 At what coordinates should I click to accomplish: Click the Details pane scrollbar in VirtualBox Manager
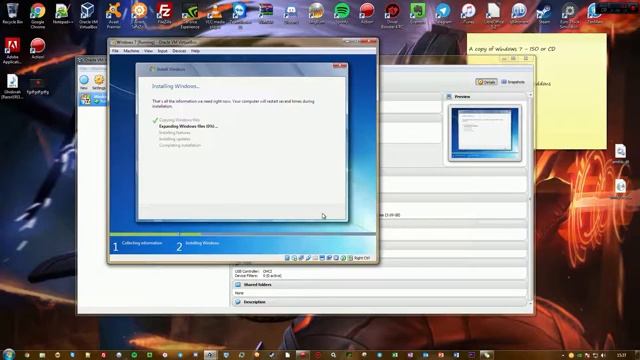[x=530, y=198]
